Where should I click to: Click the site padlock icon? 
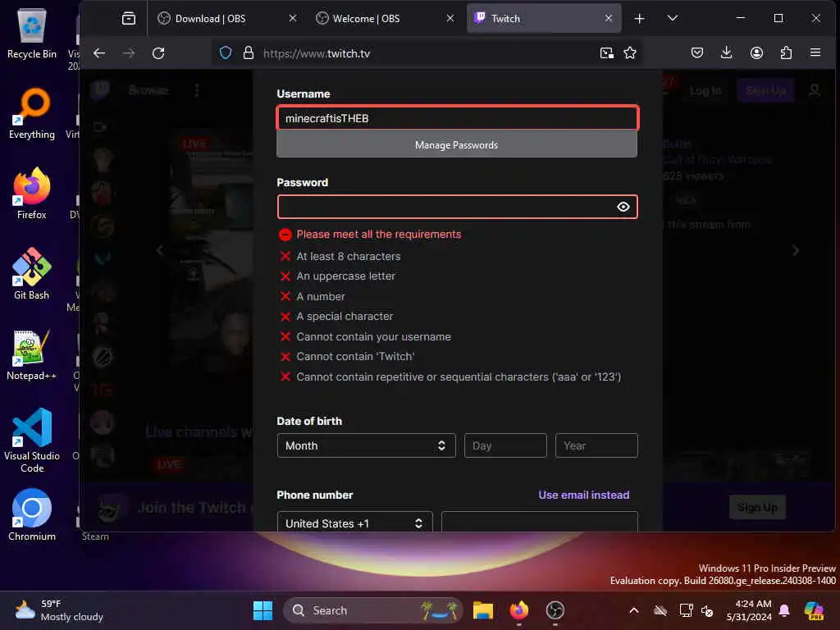coord(248,53)
